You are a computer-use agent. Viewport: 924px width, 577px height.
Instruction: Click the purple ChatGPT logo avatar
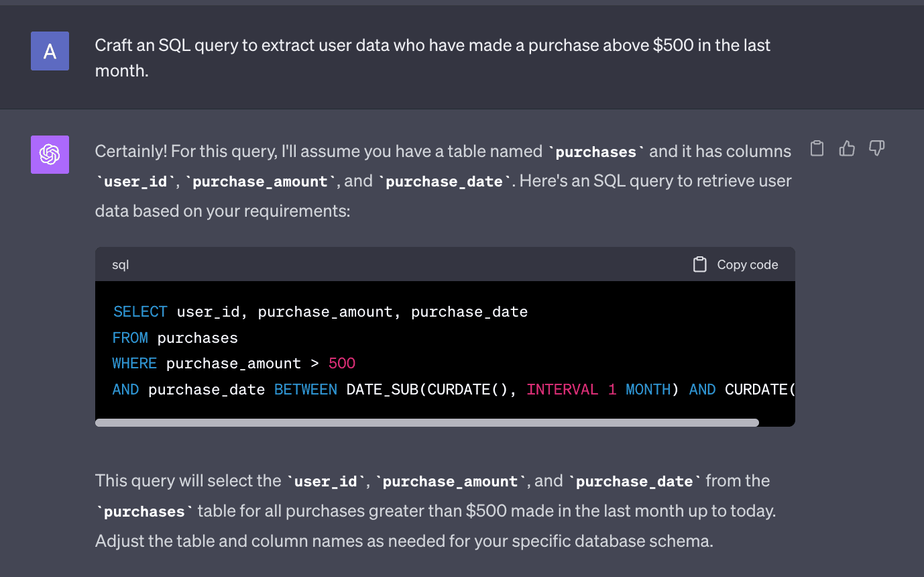(50, 154)
